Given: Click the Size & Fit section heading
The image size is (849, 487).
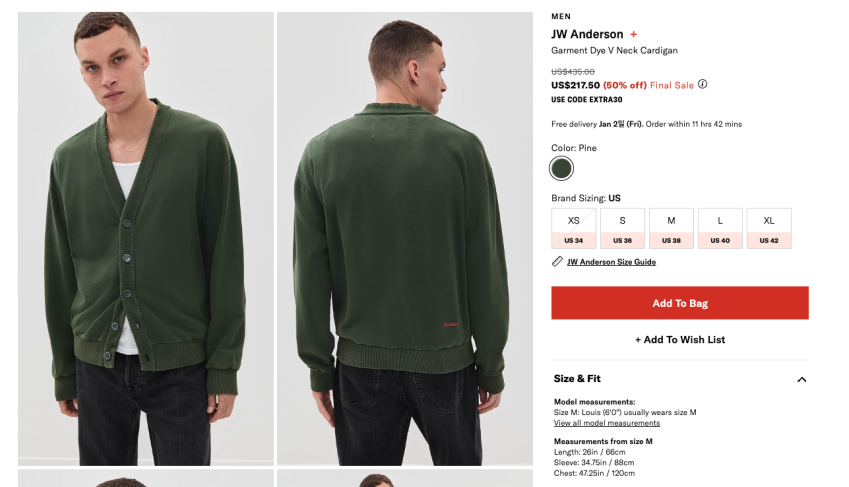Looking at the screenshot, I should [577, 379].
